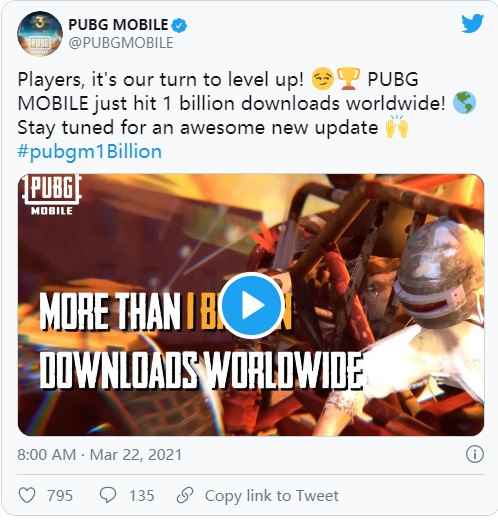Click the 795 likes count
This screenshot has height=520, width=498.
tap(60, 495)
